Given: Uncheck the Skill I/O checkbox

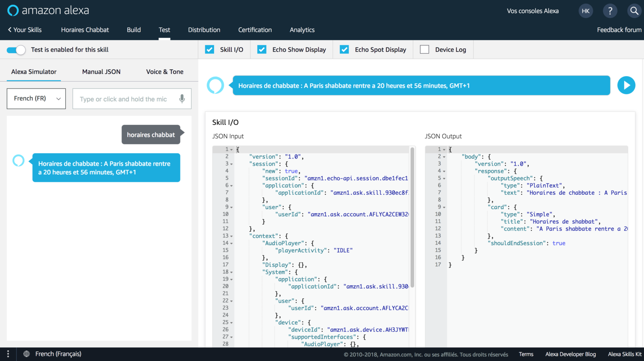Looking at the screenshot, I should (x=210, y=50).
